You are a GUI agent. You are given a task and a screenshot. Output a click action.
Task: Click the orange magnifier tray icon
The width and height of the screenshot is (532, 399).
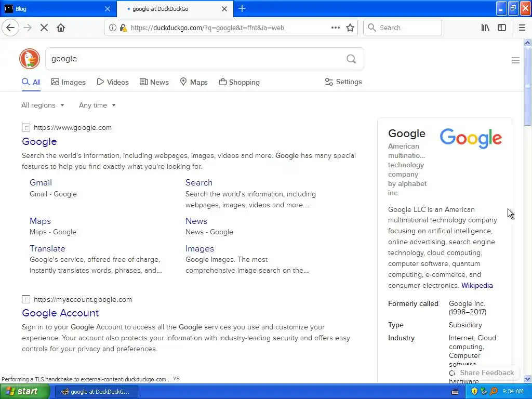[x=494, y=391]
